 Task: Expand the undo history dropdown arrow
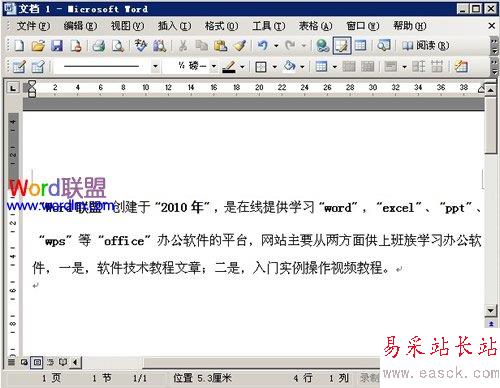pos(276,46)
